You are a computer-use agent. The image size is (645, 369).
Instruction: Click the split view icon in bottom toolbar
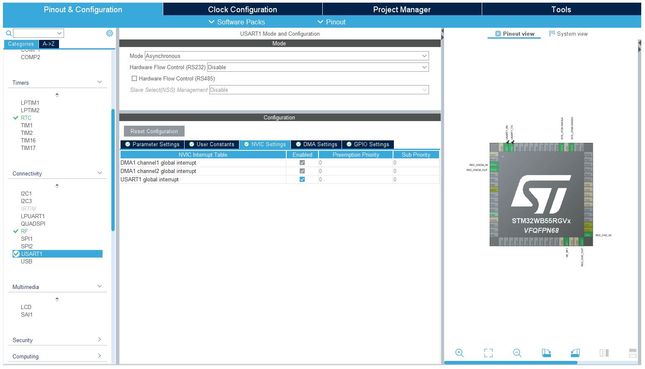pos(604,353)
